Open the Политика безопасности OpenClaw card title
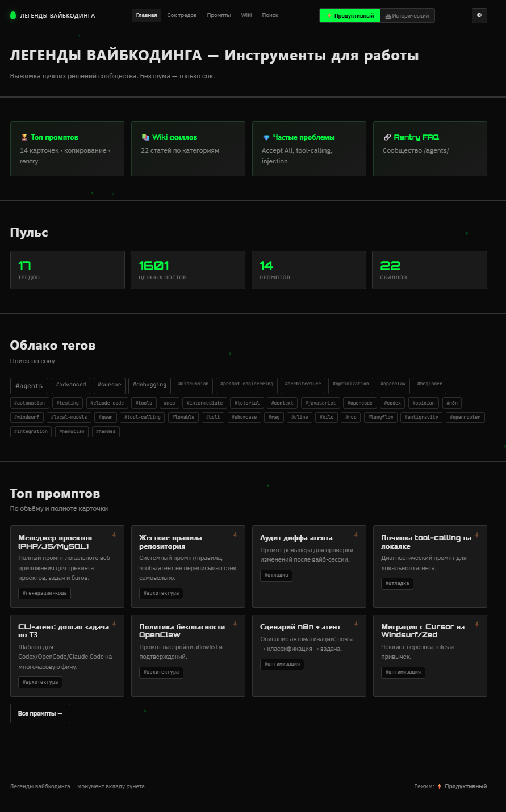 click(x=182, y=631)
